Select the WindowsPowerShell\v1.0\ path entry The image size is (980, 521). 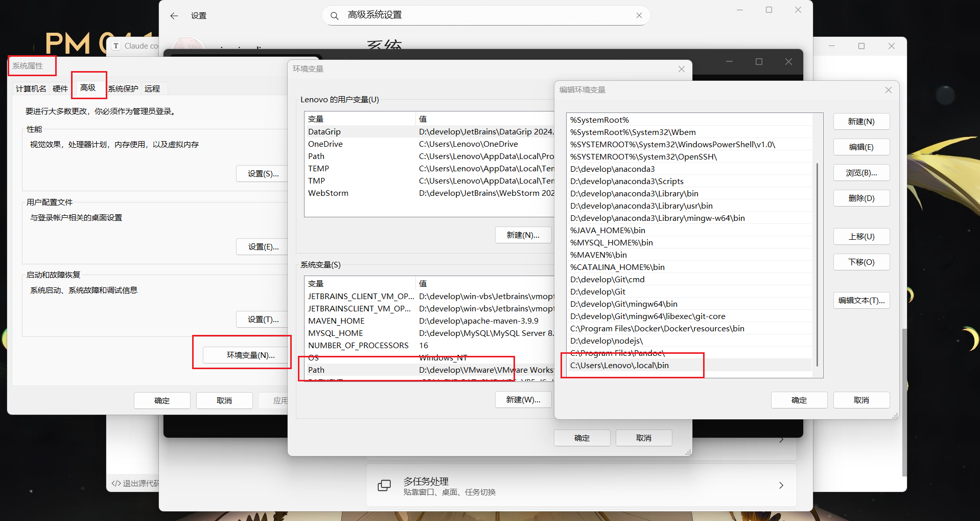point(689,145)
